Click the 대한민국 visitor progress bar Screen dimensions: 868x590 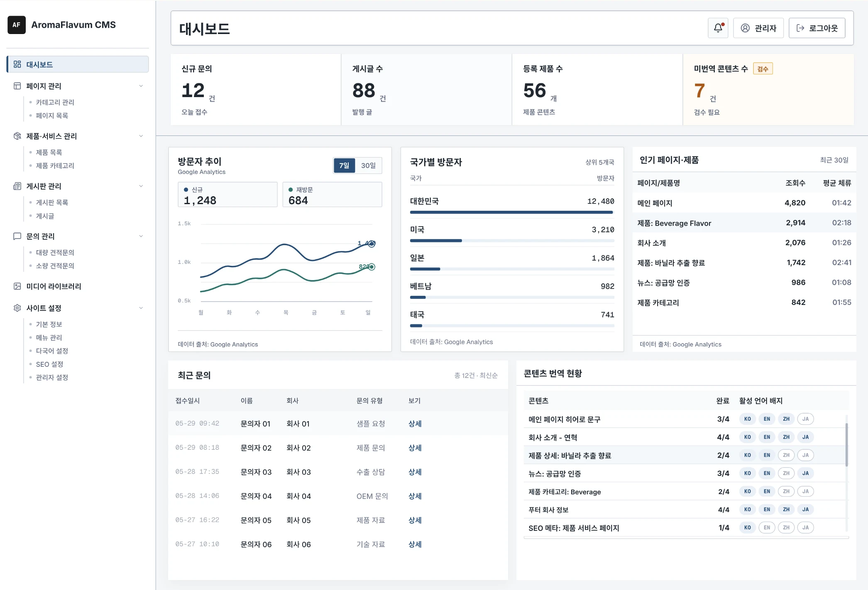point(511,212)
